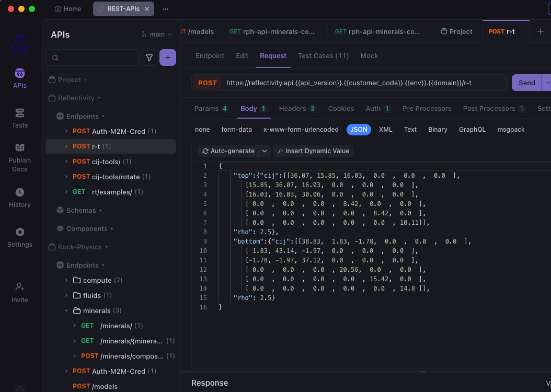
Task: Select the none body type
Action: click(202, 130)
